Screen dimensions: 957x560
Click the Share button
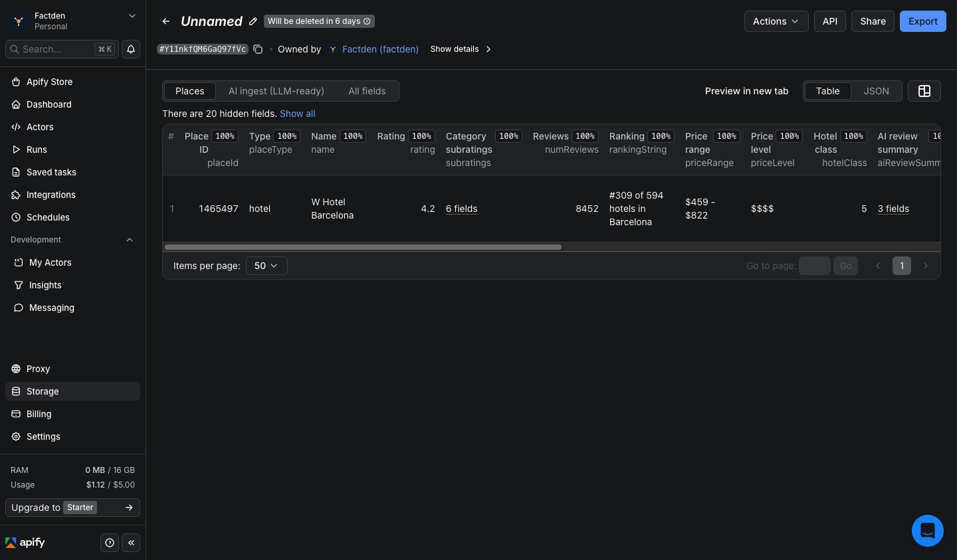tap(873, 21)
